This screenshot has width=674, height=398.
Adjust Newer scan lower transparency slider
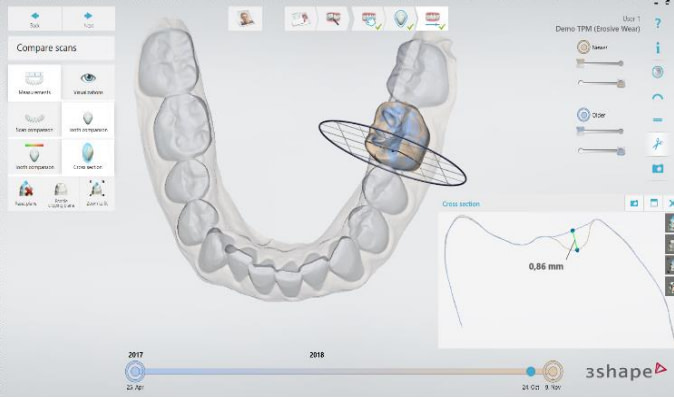point(601,83)
